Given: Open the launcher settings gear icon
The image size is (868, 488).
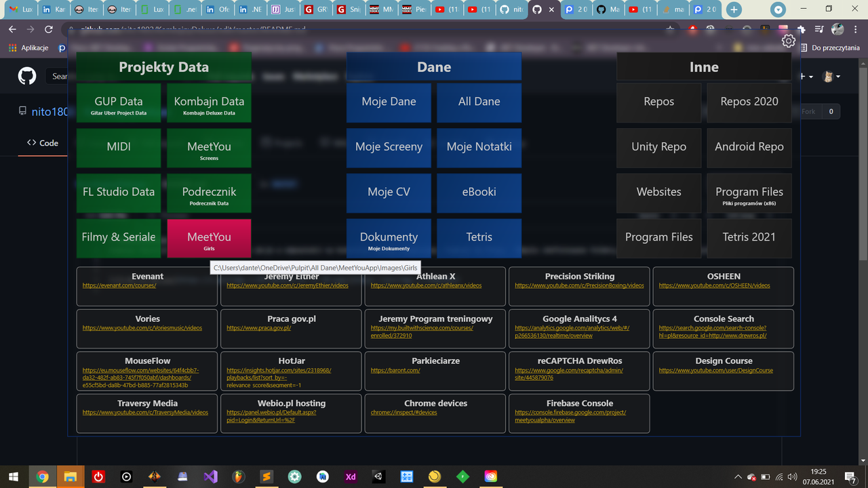Looking at the screenshot, I should click(788, 41).
